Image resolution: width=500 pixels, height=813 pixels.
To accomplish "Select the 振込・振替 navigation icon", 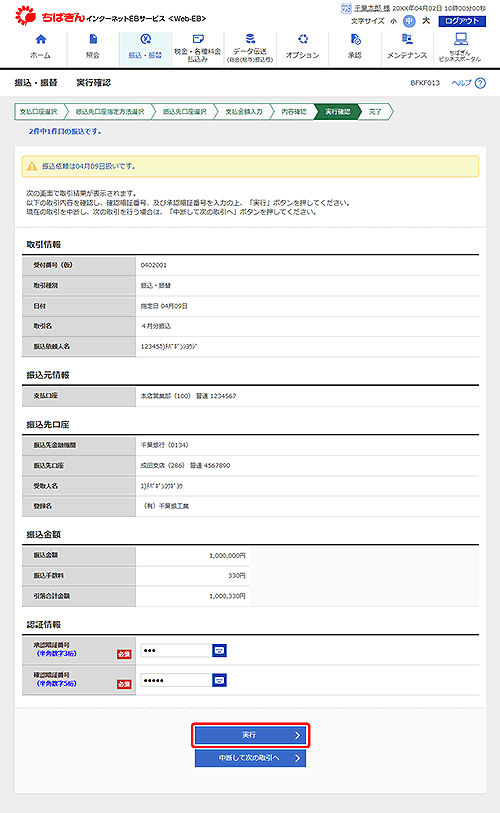I will point(146,39).
